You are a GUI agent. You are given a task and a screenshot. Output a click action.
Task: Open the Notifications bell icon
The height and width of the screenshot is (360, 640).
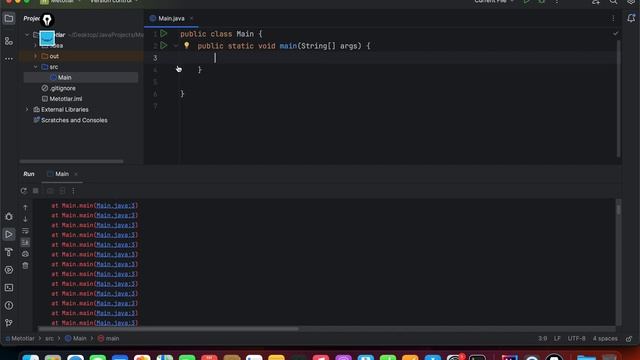[x=631, y=18]
